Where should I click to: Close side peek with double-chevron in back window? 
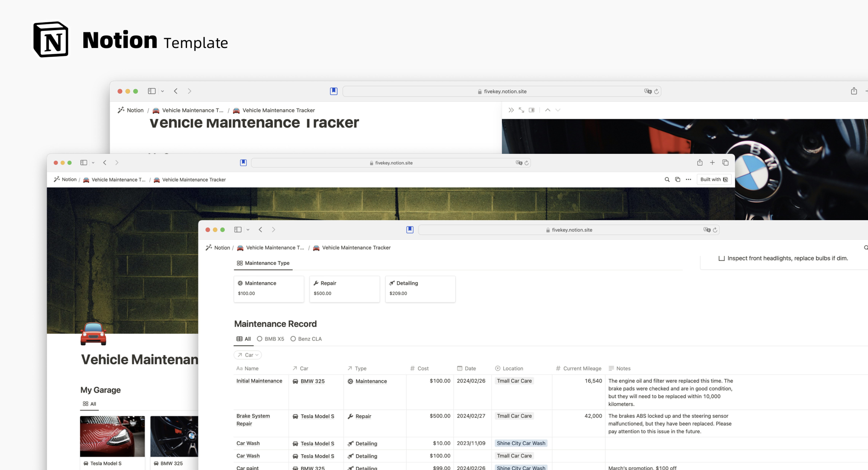pos(511,110)
